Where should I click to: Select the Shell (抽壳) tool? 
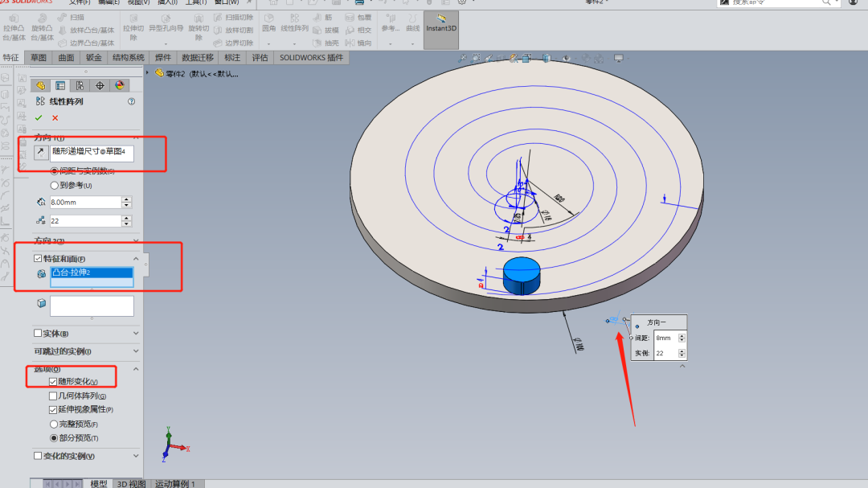click(325, 43)
